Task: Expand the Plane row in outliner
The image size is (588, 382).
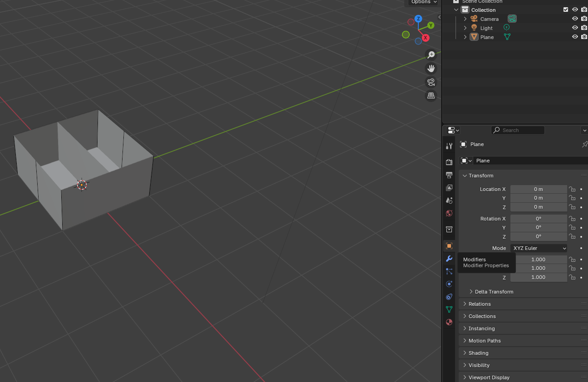Action: [465, 37]
